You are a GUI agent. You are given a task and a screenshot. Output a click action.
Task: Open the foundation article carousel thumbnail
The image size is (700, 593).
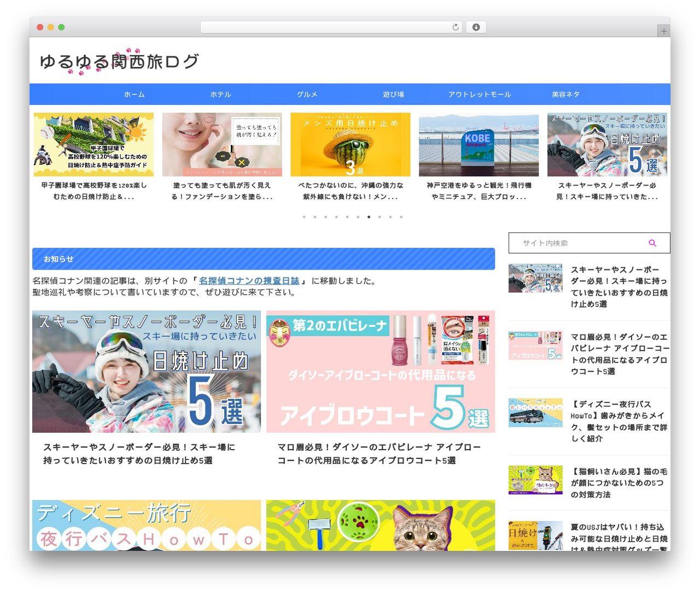coord(222,144)
